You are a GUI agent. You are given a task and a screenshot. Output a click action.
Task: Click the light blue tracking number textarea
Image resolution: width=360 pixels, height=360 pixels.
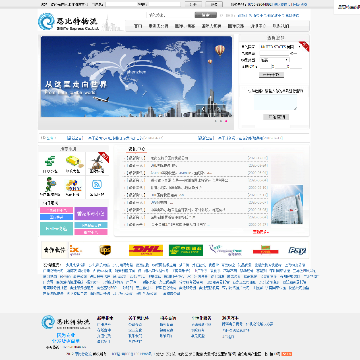[x=275, y=102]
